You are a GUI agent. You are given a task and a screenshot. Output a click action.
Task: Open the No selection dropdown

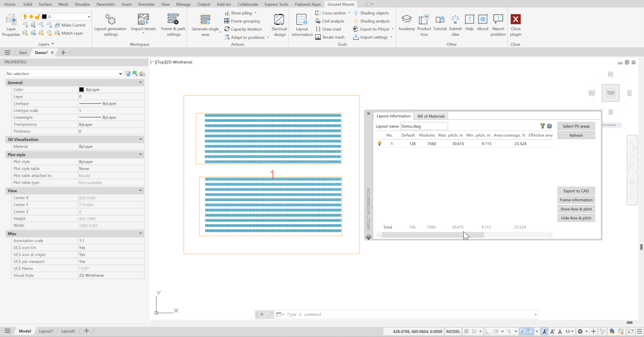tap(120, 74)
